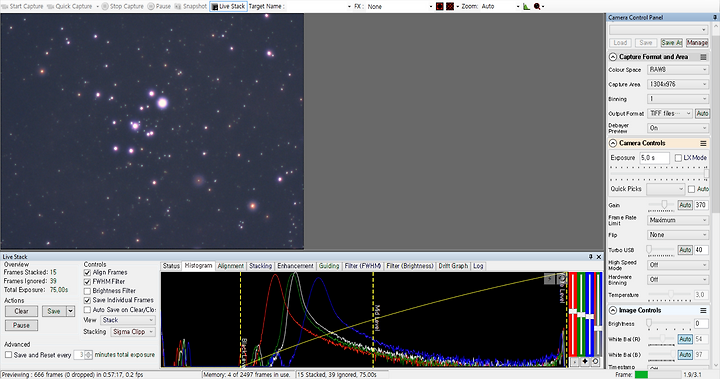
Task: Open the Colour Space RAW8 dropdown
Action: (x=678, y=70)
